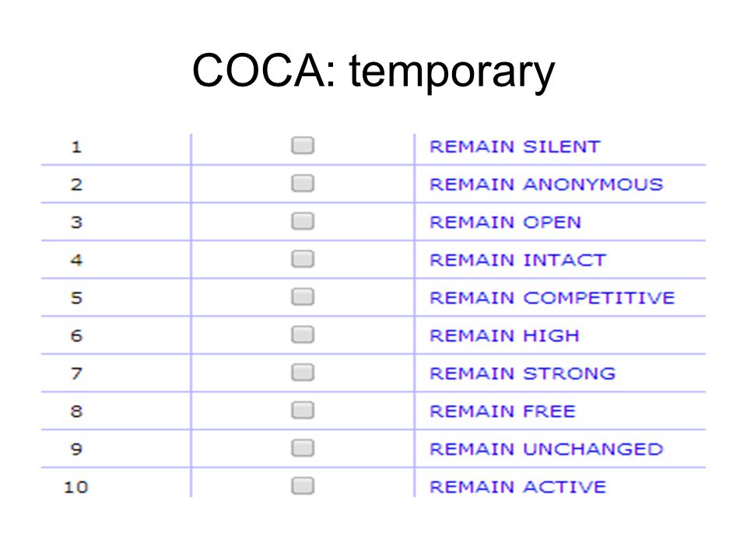Check the REMAIN HIGH row box
Viewport: 747px width, 560px height.
click(303, 334)
